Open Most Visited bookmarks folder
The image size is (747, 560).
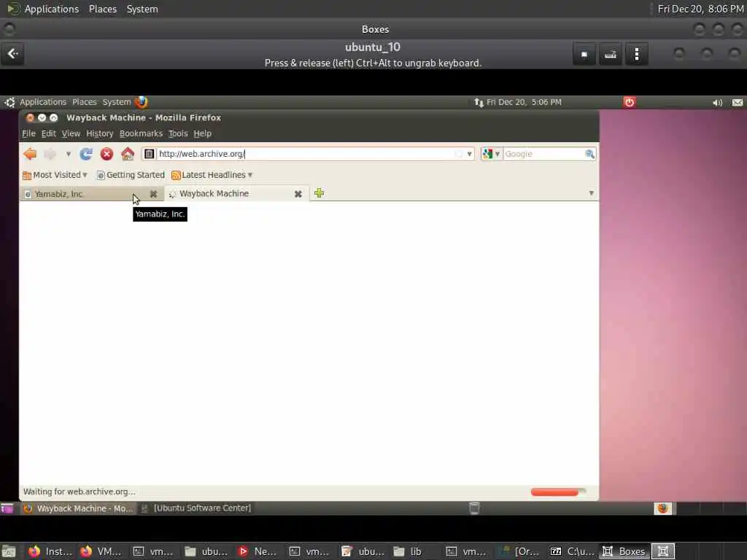(55, 175)
